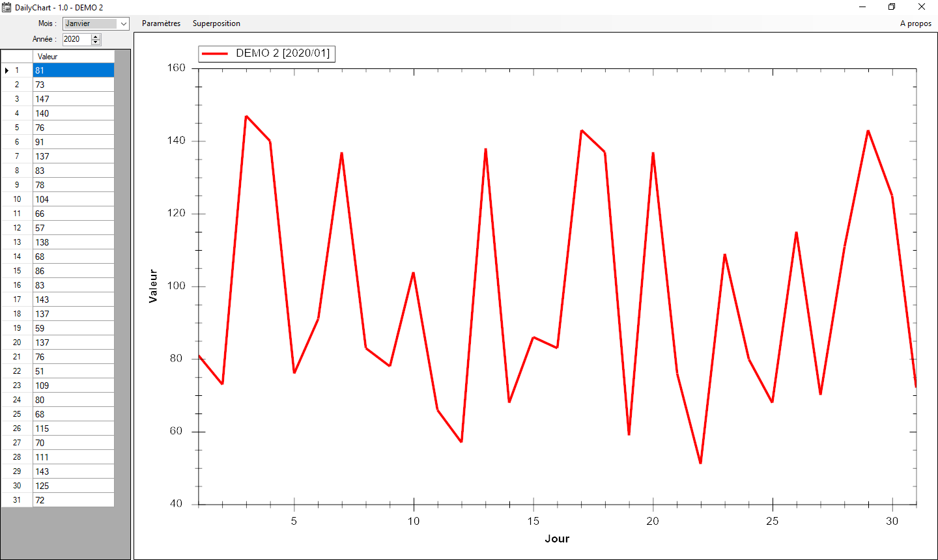The height and width of the screenshot is (560, 938).
Task: Click the row 1 current-row arrow indicator
Action: tap(7, 70)
